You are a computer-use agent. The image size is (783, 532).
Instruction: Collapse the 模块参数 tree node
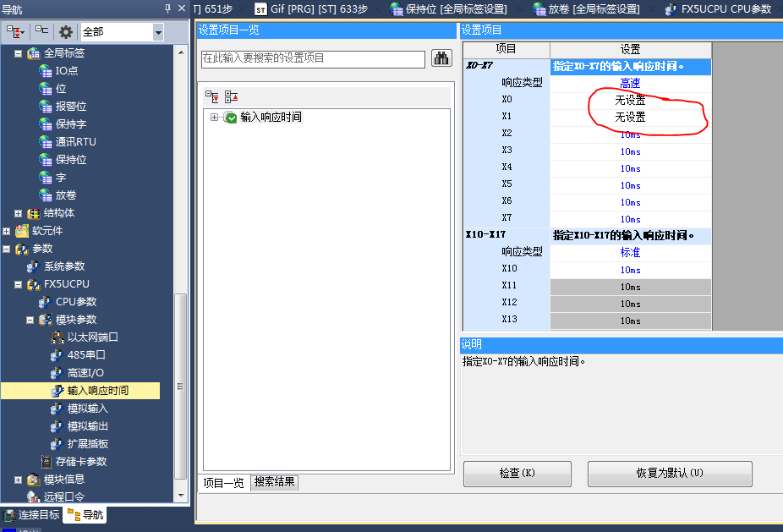click(x=30, y=320)
